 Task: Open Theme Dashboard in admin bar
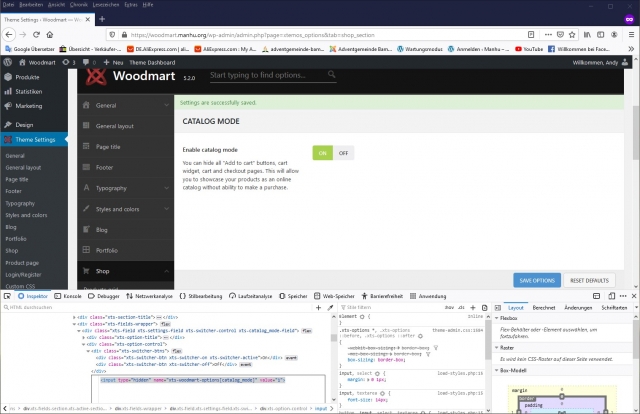pyautogui.click(x=152, y=62)
